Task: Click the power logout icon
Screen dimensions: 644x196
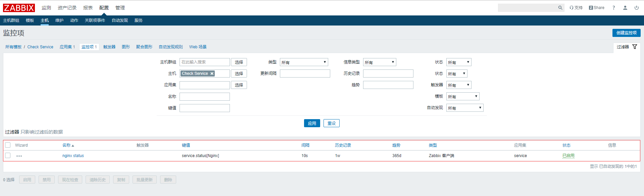Action: 636,8
